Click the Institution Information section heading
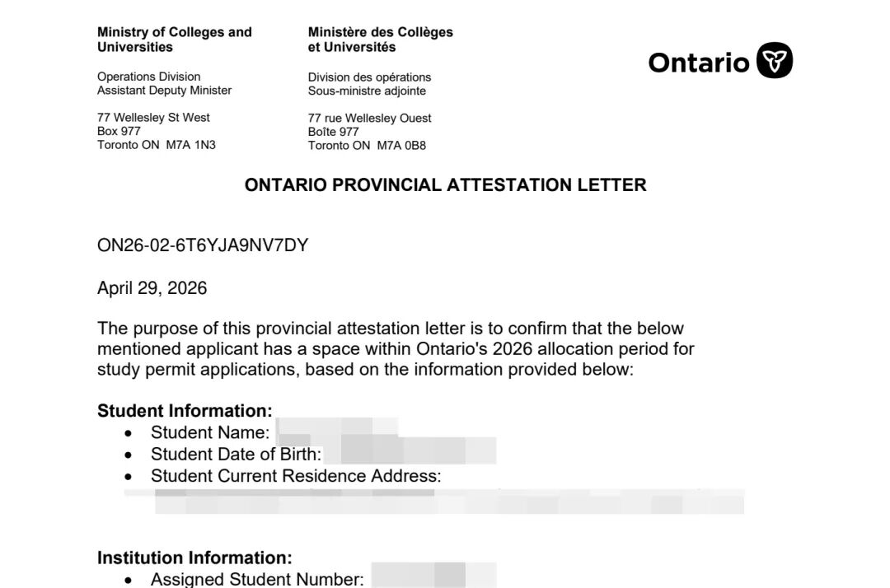Viewport: 890px width, 588px height. click(x=194, y=558)
